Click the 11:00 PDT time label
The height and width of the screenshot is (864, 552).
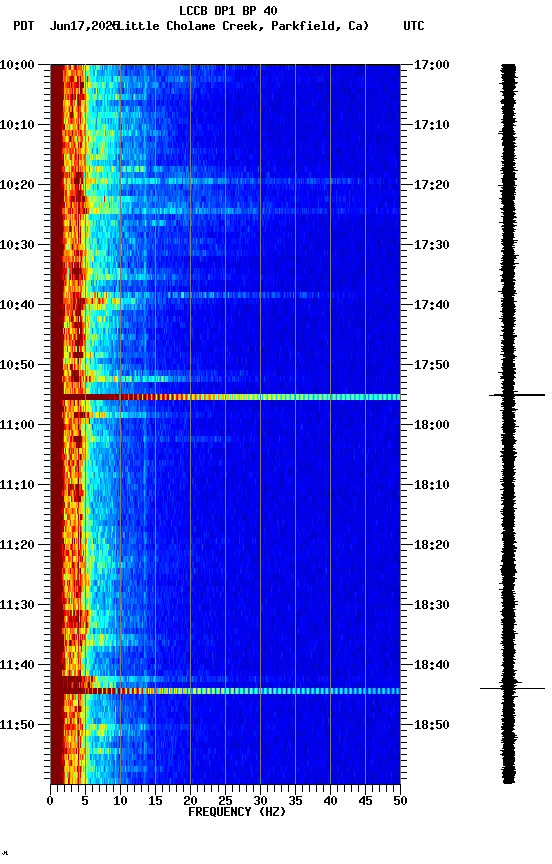click(17, 425)
